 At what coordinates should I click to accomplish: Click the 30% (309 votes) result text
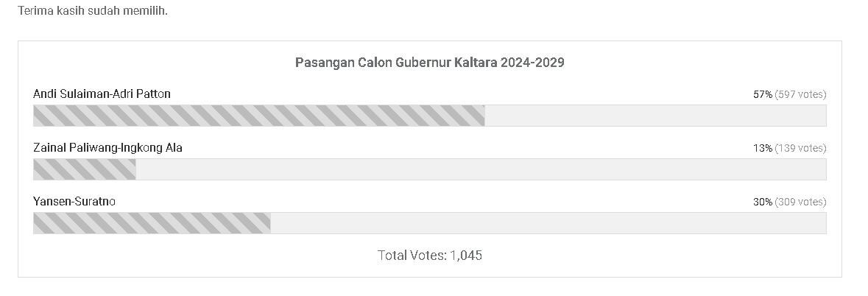point(789,202)
